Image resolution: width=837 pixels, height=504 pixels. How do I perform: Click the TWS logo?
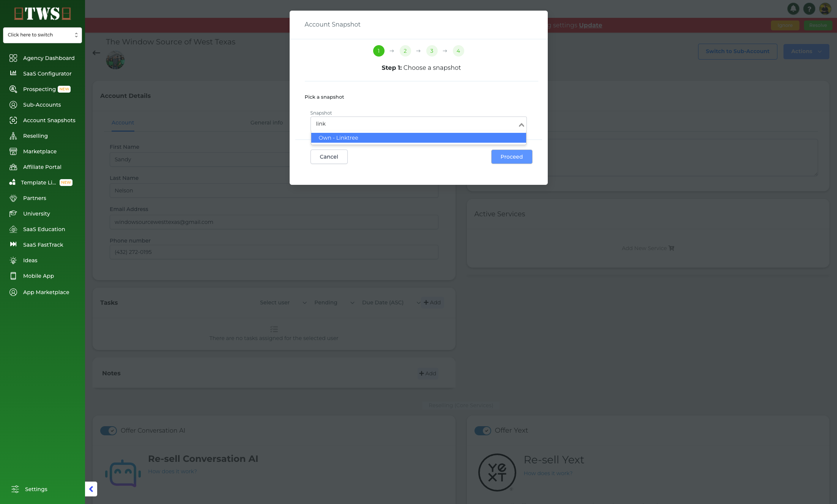43,13
